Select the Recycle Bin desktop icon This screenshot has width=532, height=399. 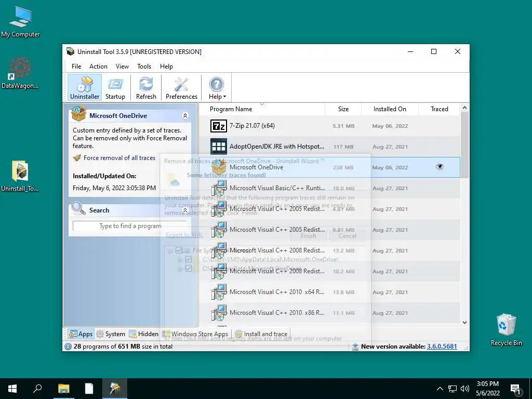[506, 329]
